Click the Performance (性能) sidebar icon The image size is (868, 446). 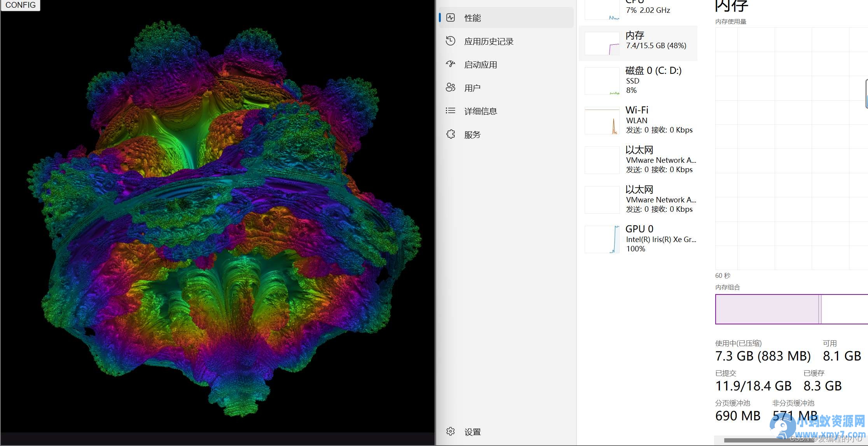click(451, 17)
